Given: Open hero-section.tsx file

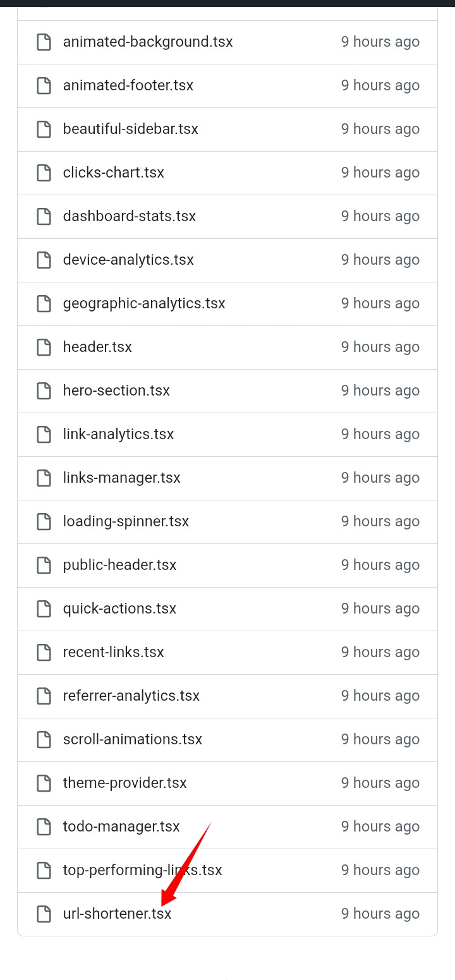Looking at the screenshot, I should (116, 390).
